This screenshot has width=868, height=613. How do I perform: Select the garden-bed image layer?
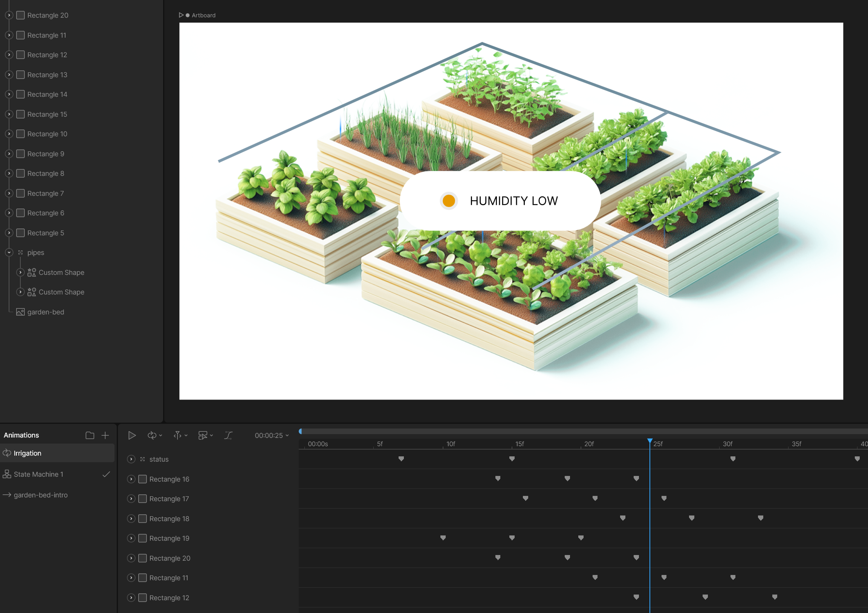click(46, 312)
